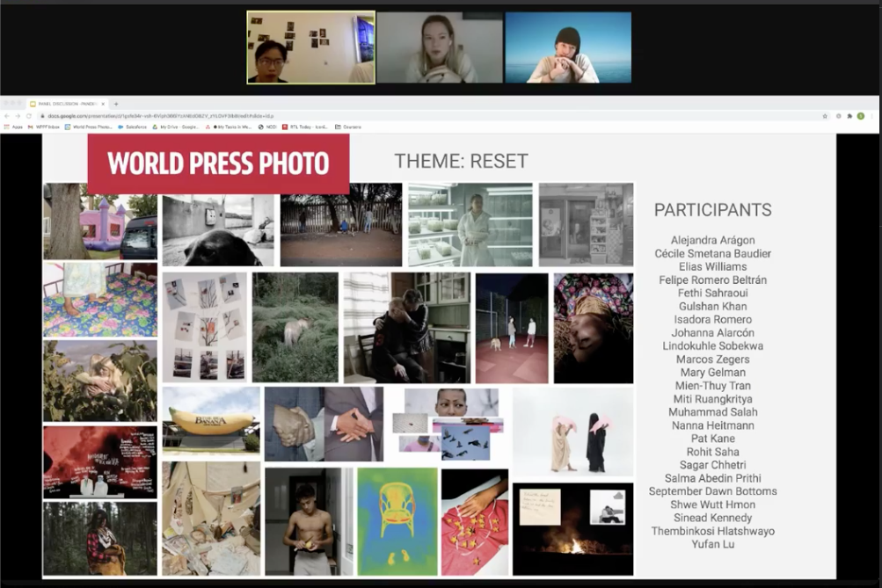Click the name Elias Williams
This screenshot has width=882, height=588.
[x=712, y=266]
